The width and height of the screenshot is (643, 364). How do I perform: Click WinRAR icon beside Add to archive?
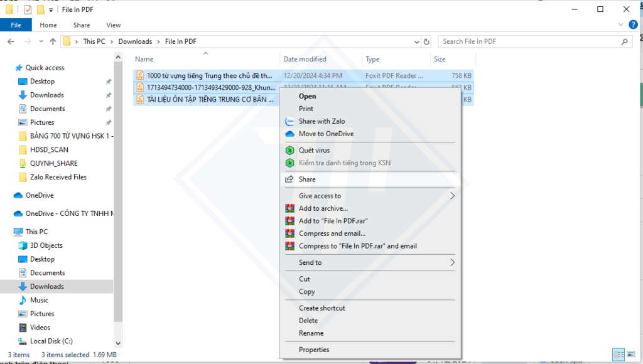click(289, 208)
